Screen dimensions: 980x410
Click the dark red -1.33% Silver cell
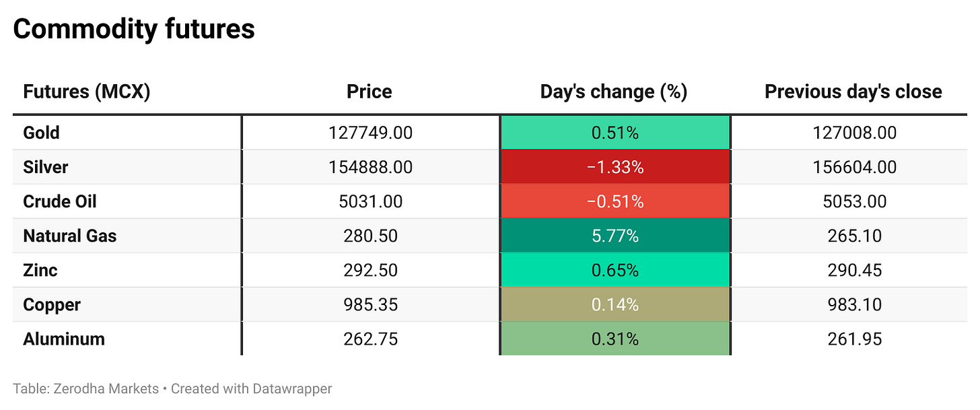click(615, 167)
